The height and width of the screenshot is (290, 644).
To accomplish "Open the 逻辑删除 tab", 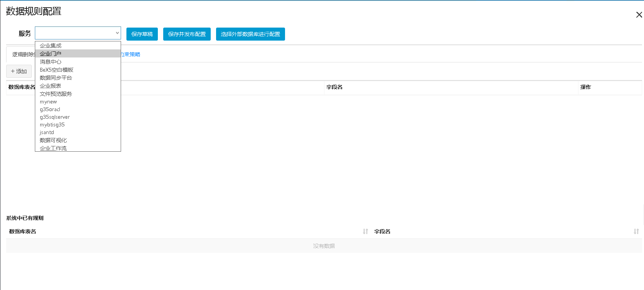I will (22, 54).
